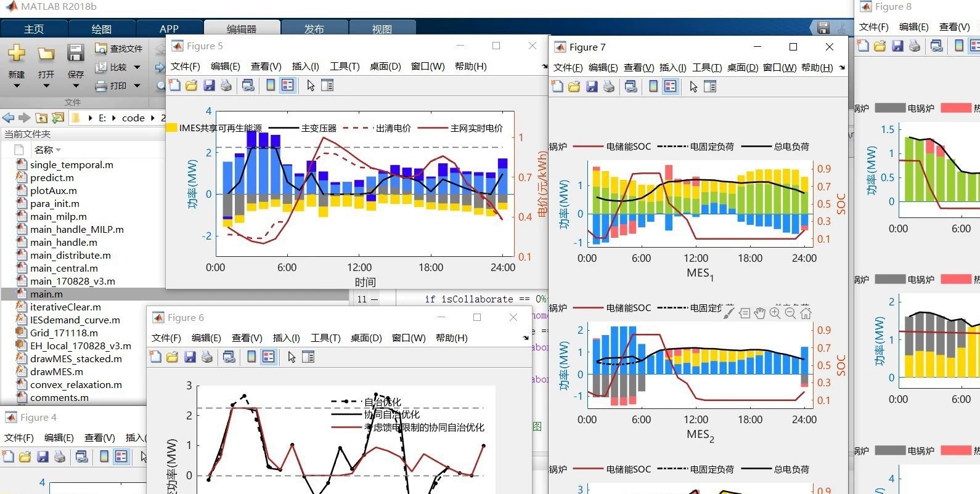980x494 pixels.
Task: Switch to the 发布 ribbon tab
Action: point(314,28)
